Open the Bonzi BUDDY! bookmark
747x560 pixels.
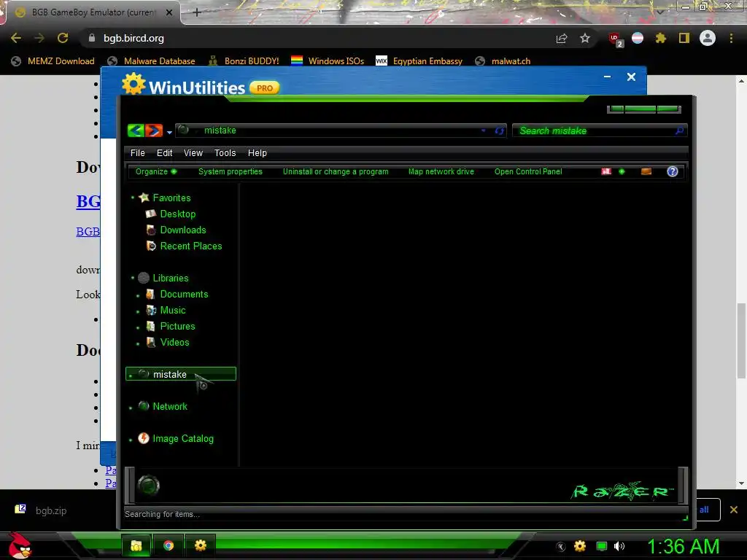[x=244, y=61]
